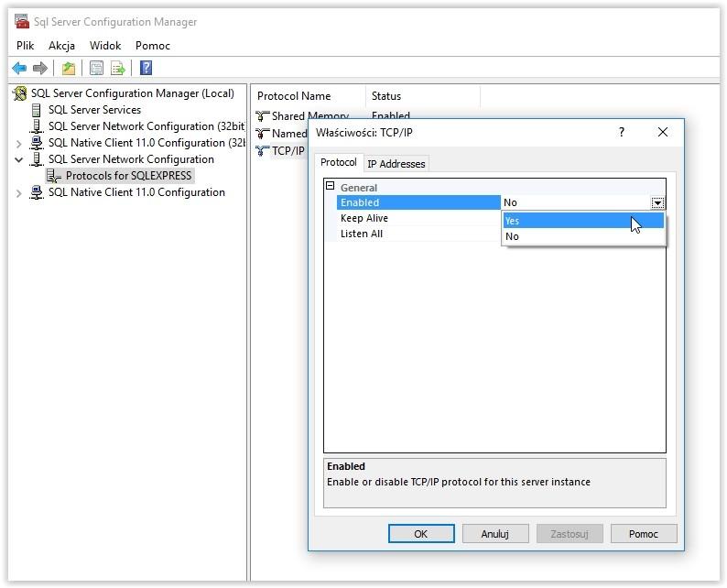The height and width of the screenshot is (588, 727).
Task: Choose No in the Enabled dropdown
Action: click(583, 236)
